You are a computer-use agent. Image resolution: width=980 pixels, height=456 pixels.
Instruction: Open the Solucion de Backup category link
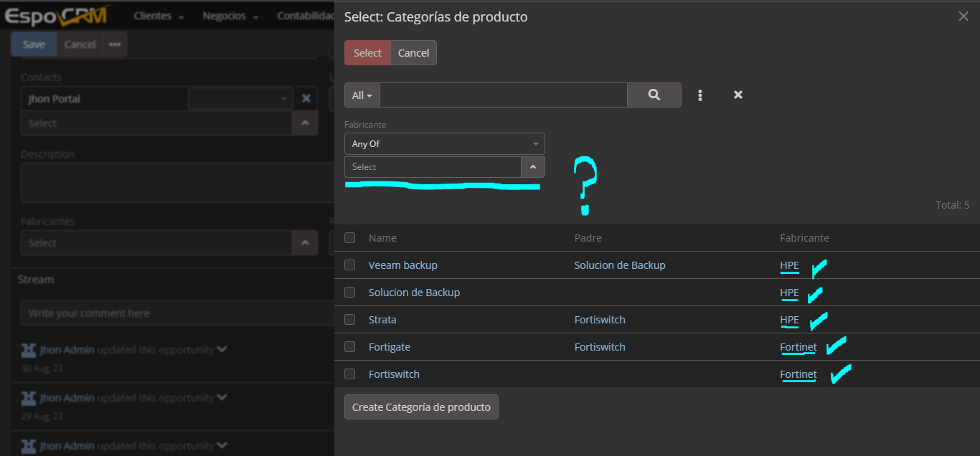[414, 293]
